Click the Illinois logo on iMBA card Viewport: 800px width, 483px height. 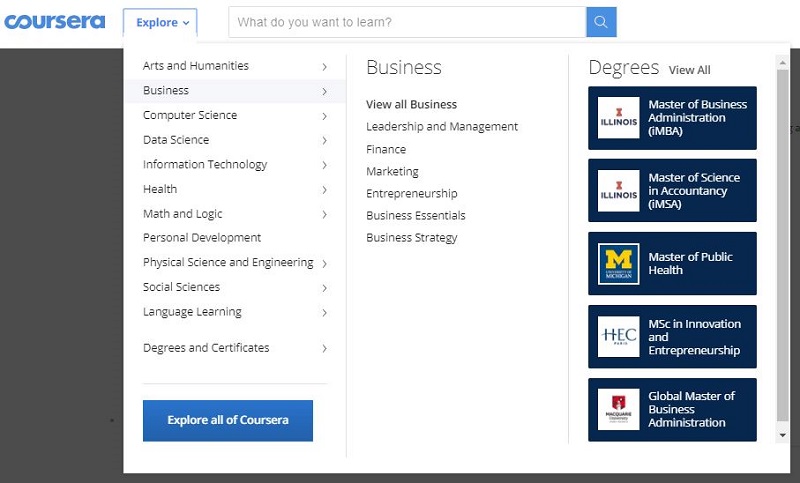tap(618, 118)
